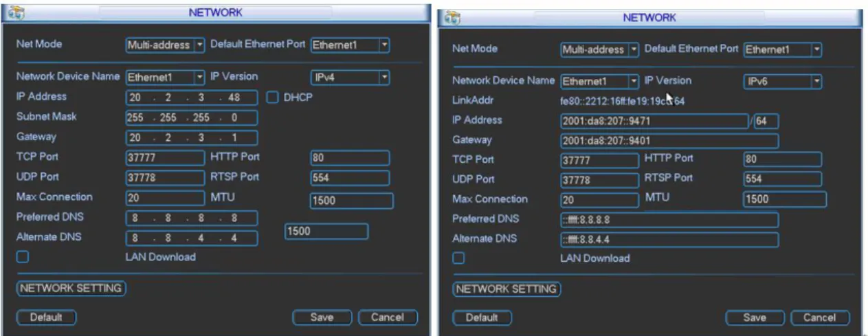Image resolution: width=868 pixels, height=336 pixels.
Task: Enable the DHCP checkbox in left window
Action: pos(272,98)
